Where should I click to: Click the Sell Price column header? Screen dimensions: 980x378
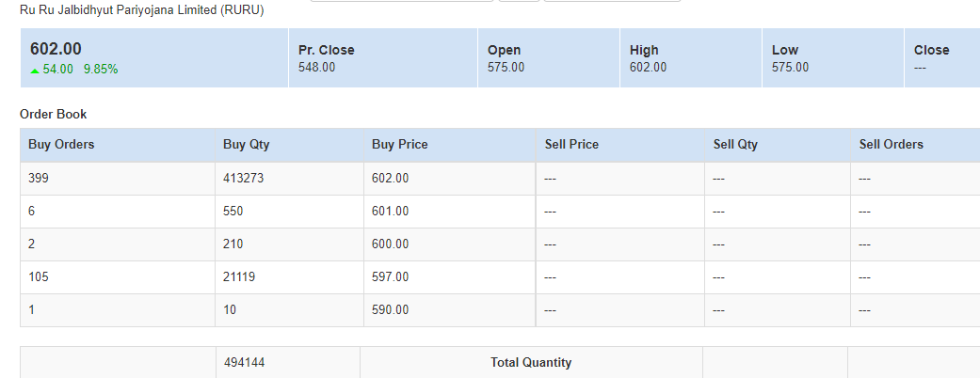(x=571, y=144)
